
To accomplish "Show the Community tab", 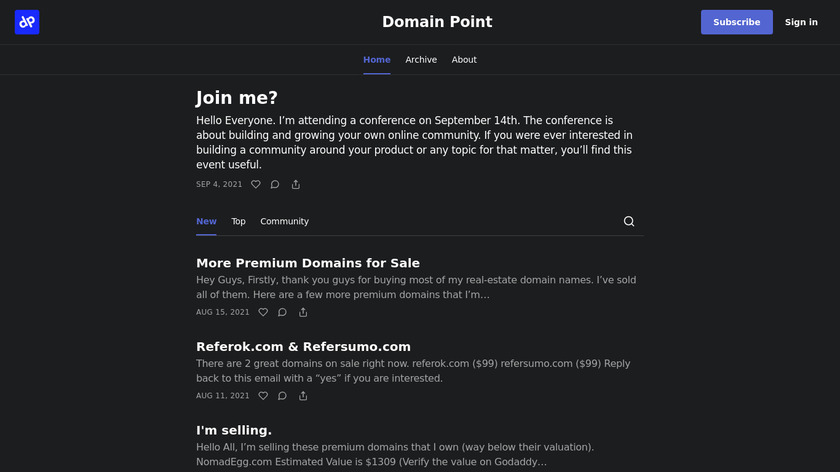I will [284, 221].
